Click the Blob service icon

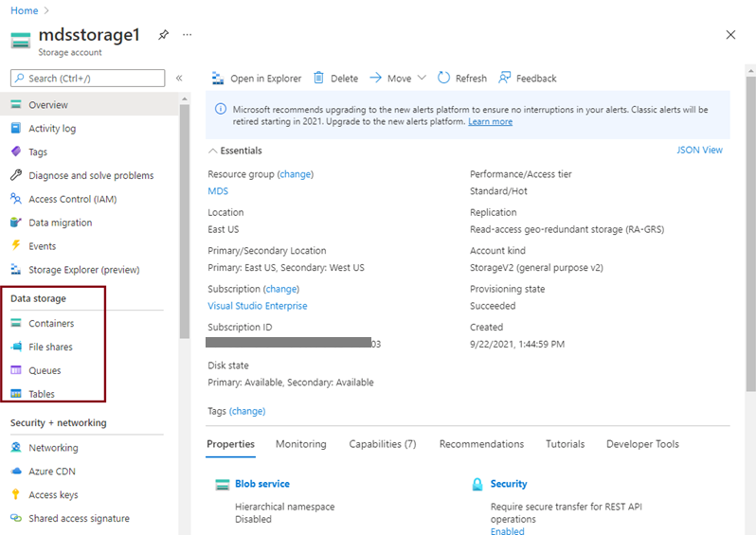click(223, 485)
